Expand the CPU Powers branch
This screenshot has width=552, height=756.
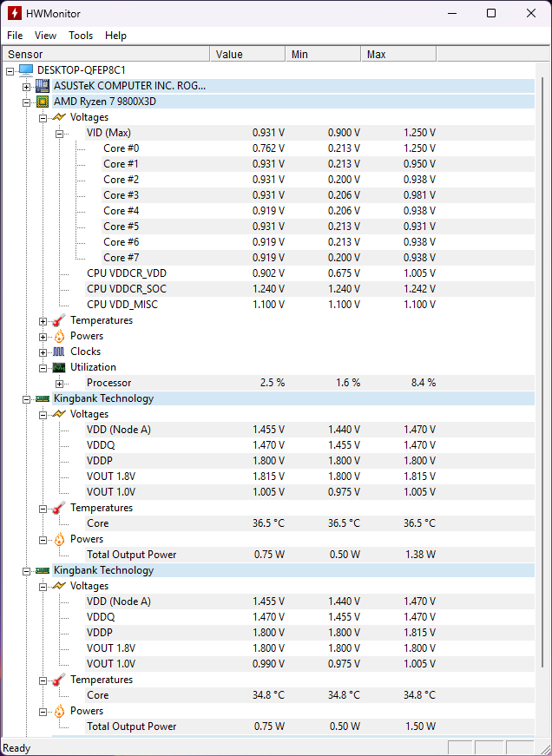click(x=43, y=337)
